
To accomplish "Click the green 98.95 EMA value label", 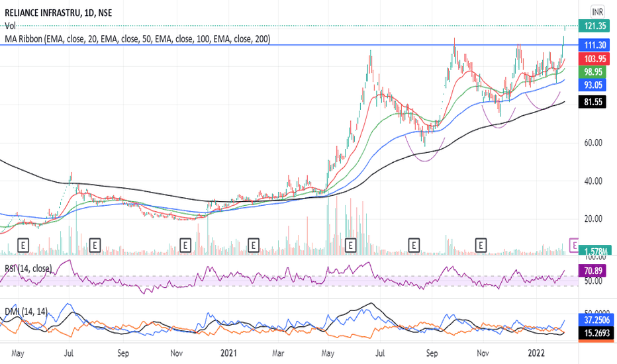I will (593, 72).
